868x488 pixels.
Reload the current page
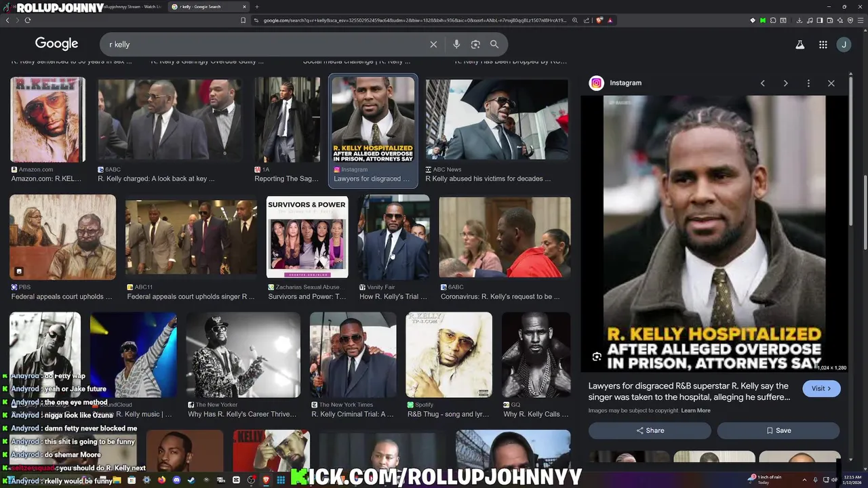point(28,20)
